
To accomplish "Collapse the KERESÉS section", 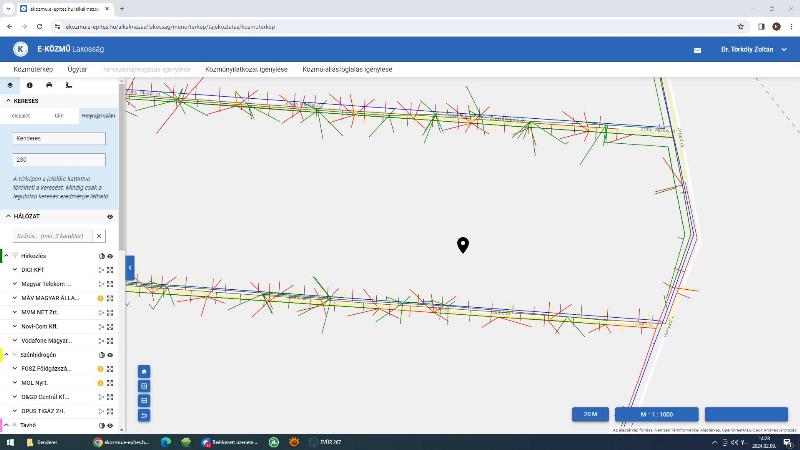I will pos(8,101).
